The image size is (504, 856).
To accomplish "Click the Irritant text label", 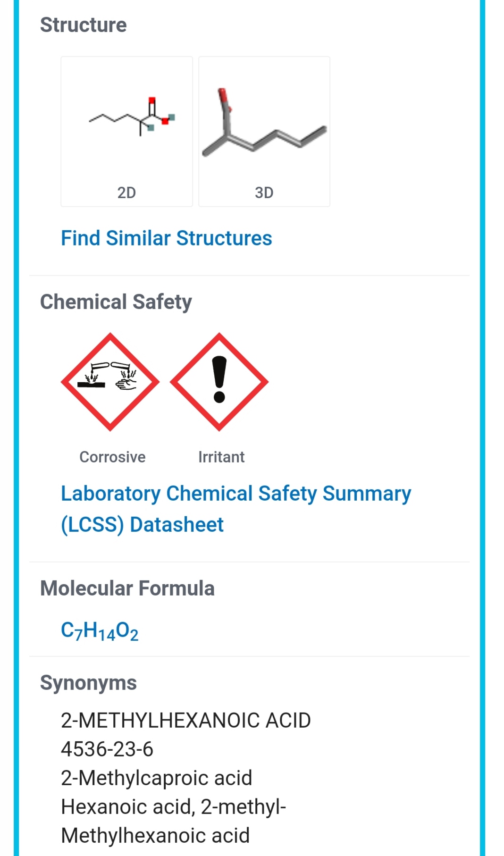I will click(221, 457).
